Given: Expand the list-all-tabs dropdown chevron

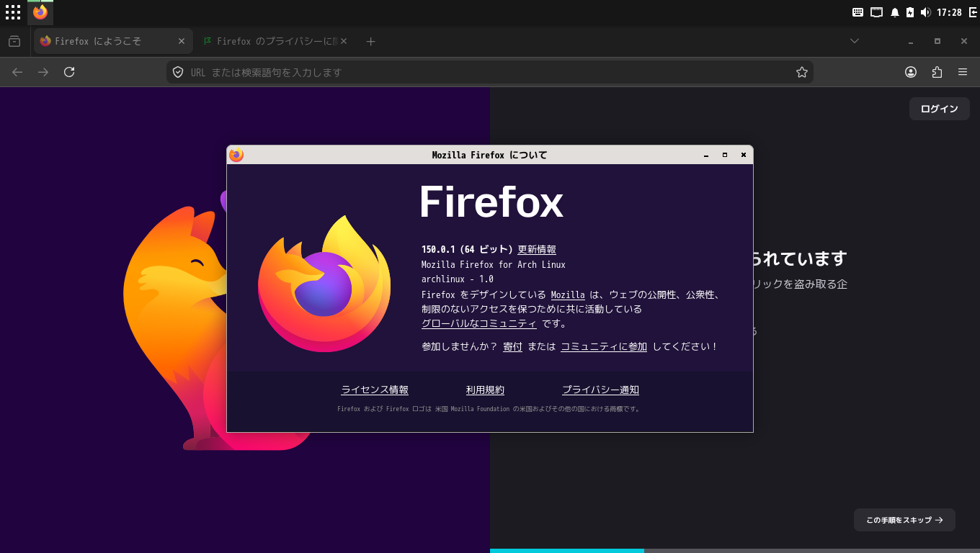Looking at the screenshot, I should [x=855, y=41].
